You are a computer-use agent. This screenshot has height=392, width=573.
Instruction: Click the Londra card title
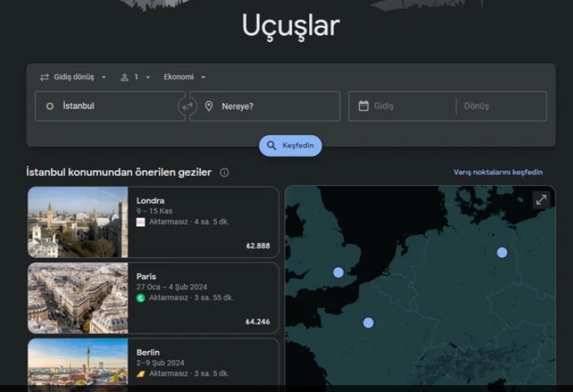coord(150,201)
